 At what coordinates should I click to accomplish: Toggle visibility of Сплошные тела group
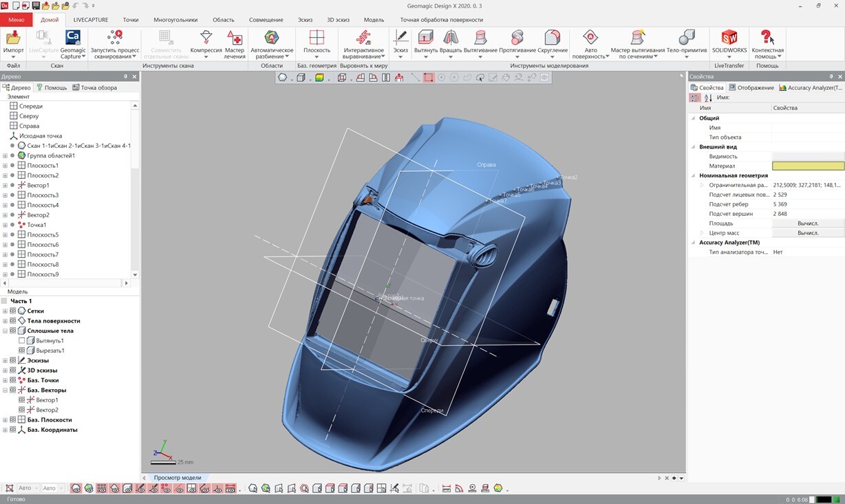pyautogui.click(x=12, y=331)
